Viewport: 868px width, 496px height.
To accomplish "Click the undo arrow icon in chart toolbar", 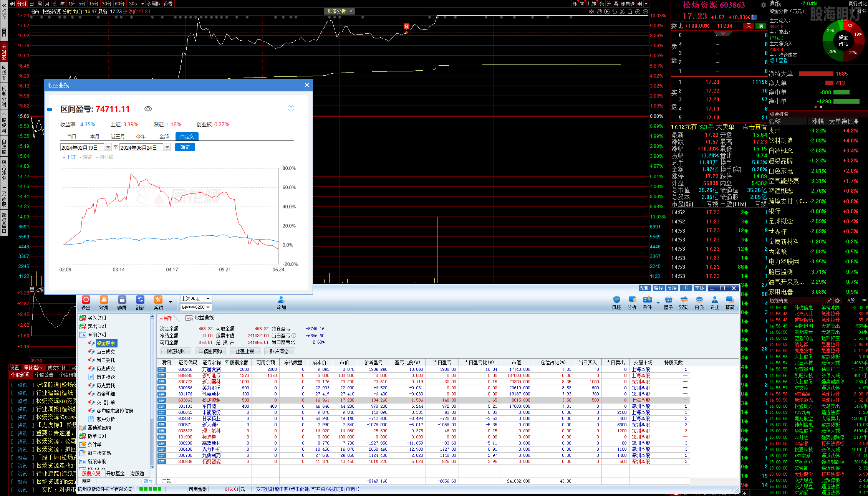I will 615,12.
